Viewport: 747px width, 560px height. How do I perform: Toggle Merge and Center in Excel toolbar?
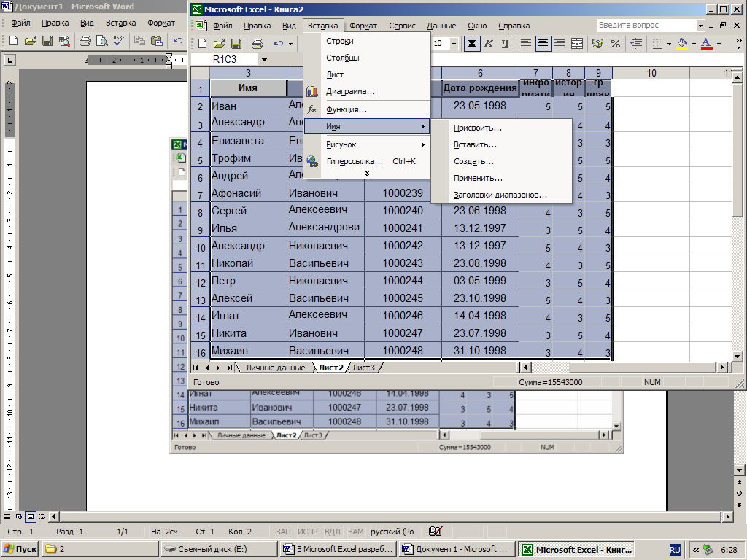pyautogui.click(x=576, y=44)
